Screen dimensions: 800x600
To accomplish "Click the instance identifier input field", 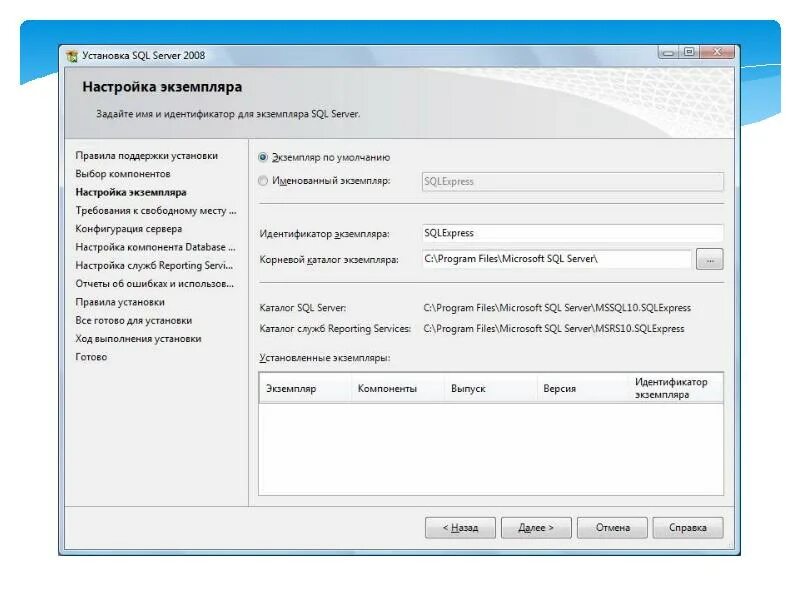I will pyautogui.click(x=572, y=233).
